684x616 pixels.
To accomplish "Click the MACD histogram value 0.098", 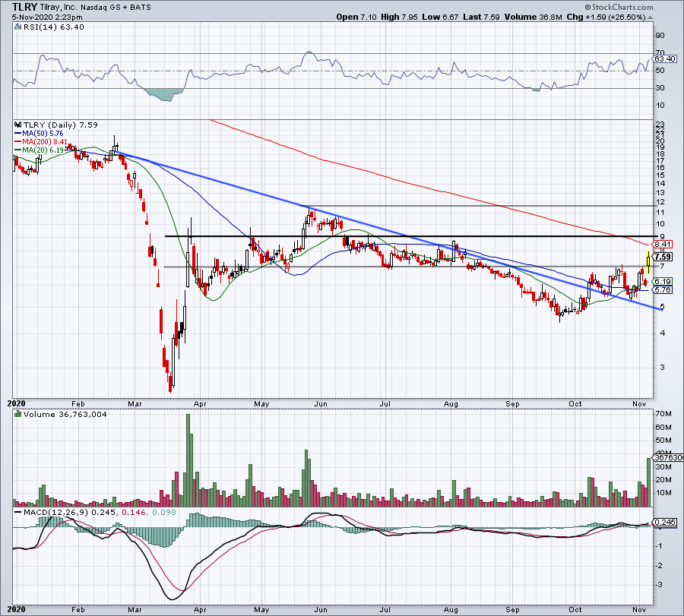I will pos(163,512).
